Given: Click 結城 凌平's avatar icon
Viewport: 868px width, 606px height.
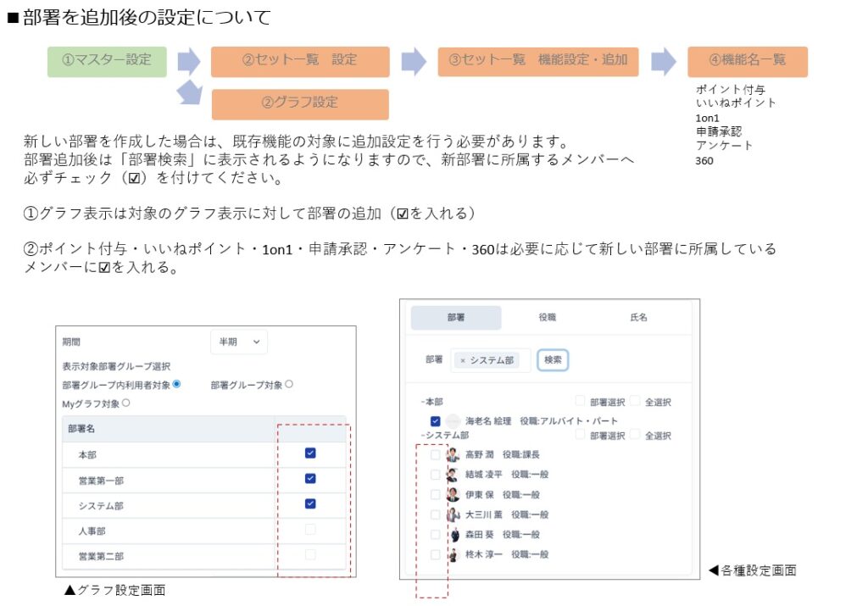Looking at the screenshot, I should [x=453, y=475].
